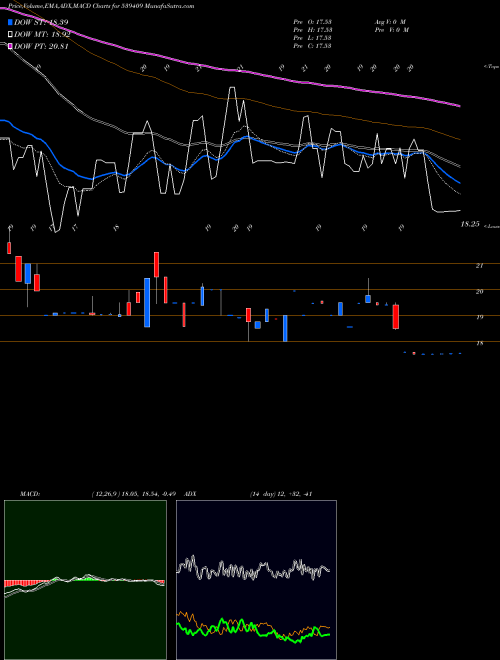Click the Tops marker label at right
This screenshot has width=500, height=660.
(x=491, y=67)
